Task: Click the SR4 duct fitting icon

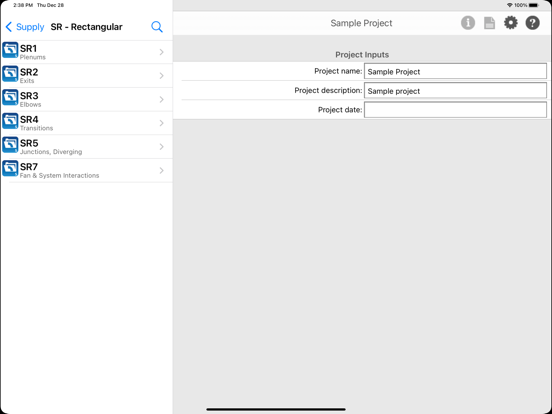Action: [x=10, y=121]
